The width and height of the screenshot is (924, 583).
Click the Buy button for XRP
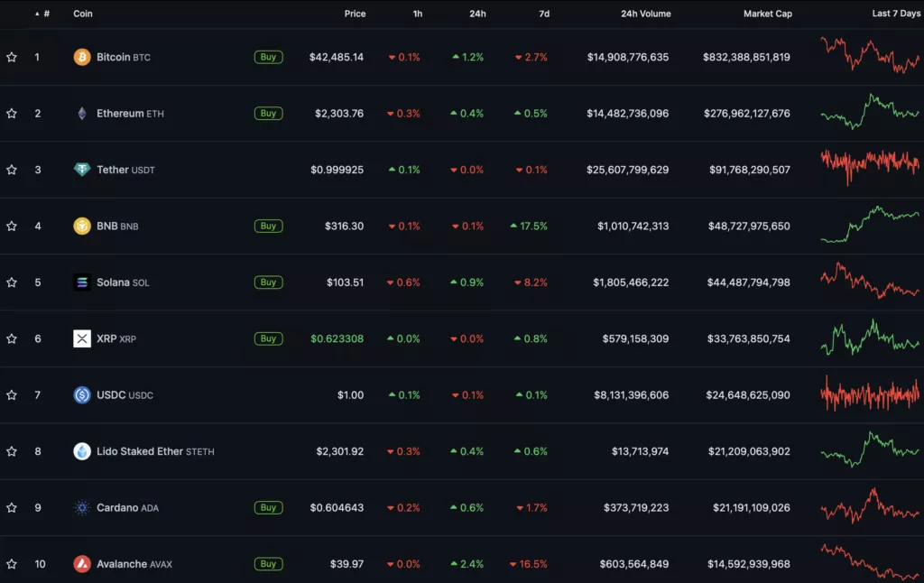pyautogui.click(x=268, y=338)
